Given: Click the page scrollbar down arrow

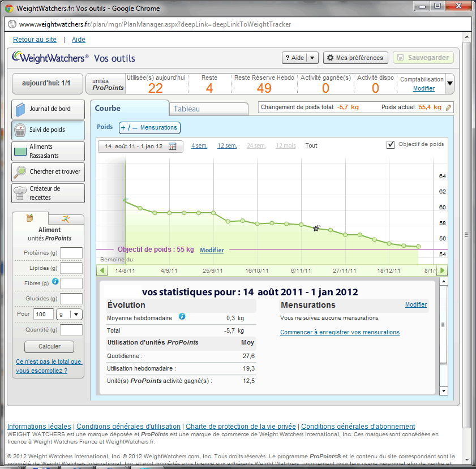Looking at the screenshot, I should pyautogui.click(x=467, y=461).
